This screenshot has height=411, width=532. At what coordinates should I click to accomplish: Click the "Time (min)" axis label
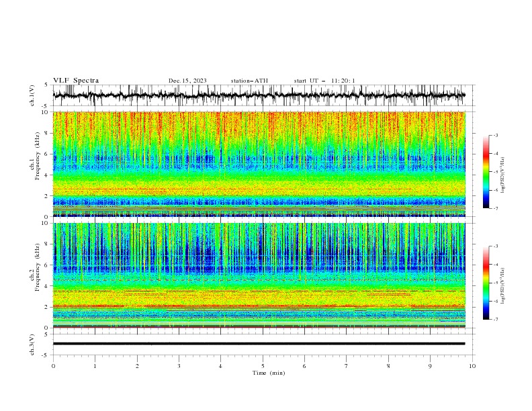[x=269, y=373]
